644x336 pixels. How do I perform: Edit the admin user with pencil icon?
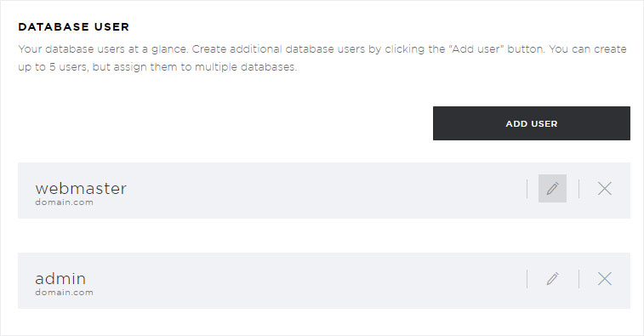point(552,279)
